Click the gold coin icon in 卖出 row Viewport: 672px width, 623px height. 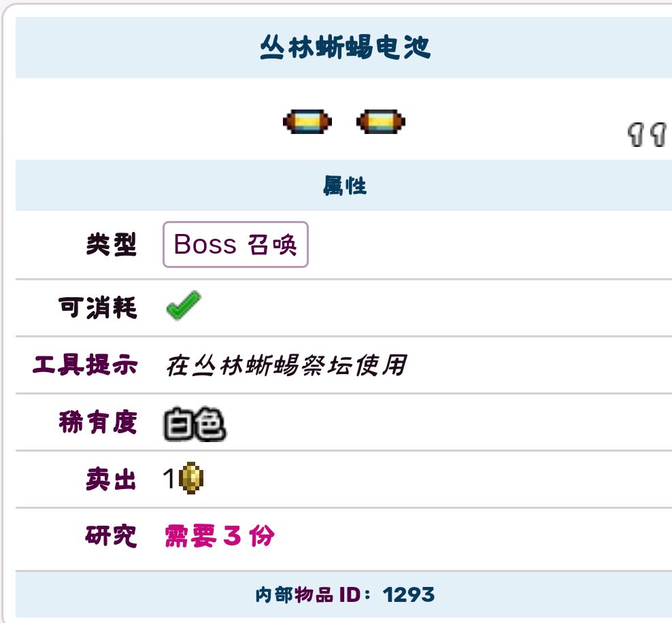(191, 479)
